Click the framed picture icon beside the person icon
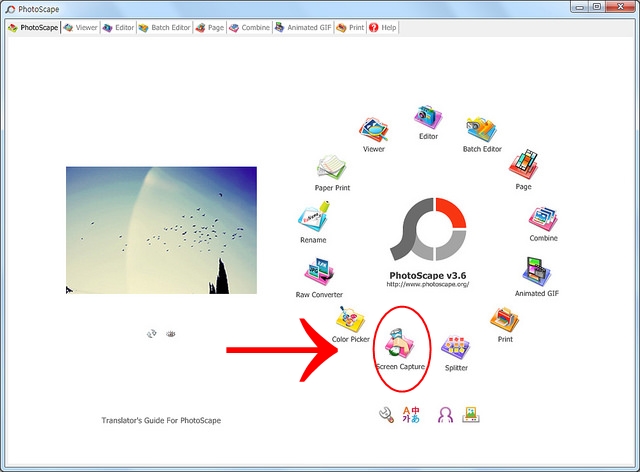The image size is (640, 472). coord(471,414)
